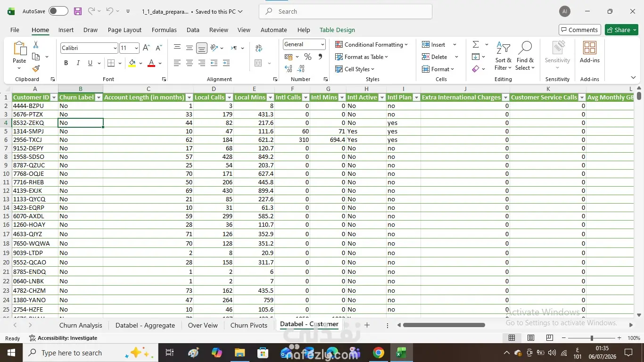This screenshot has height=362, width=644.
Task: Apply Italic formatting
Action: pos(78,63)
